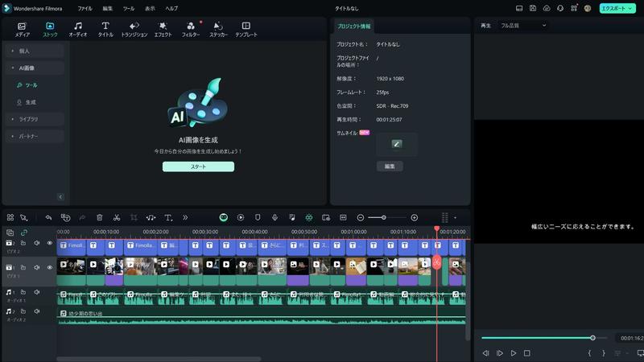This screenshot has width=644, height=362.
Task: Click the audio stretch music-note icon
Action: point(151,217)
